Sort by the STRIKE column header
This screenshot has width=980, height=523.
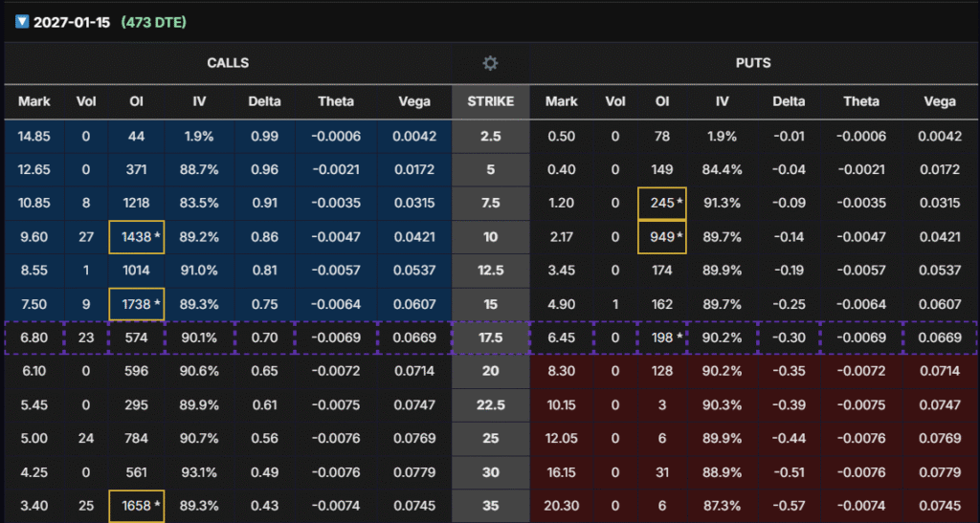(490, 101)
